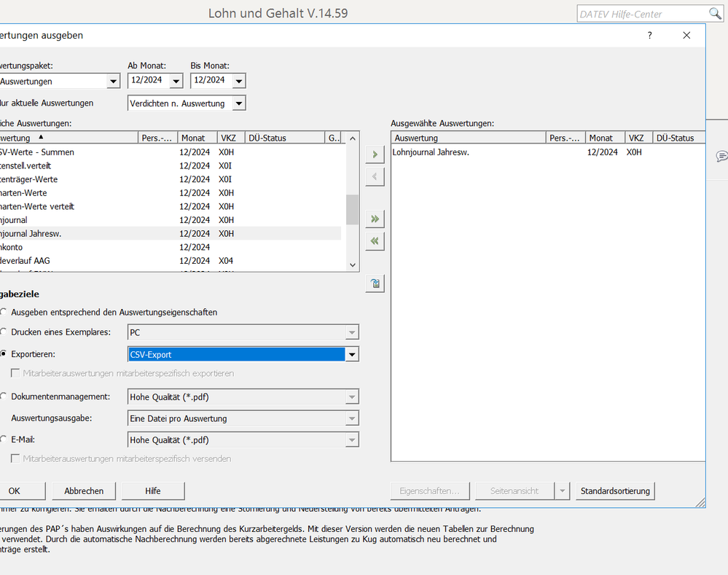
Task: Click the Abbrechen button
Action: (x=84, y=491)
